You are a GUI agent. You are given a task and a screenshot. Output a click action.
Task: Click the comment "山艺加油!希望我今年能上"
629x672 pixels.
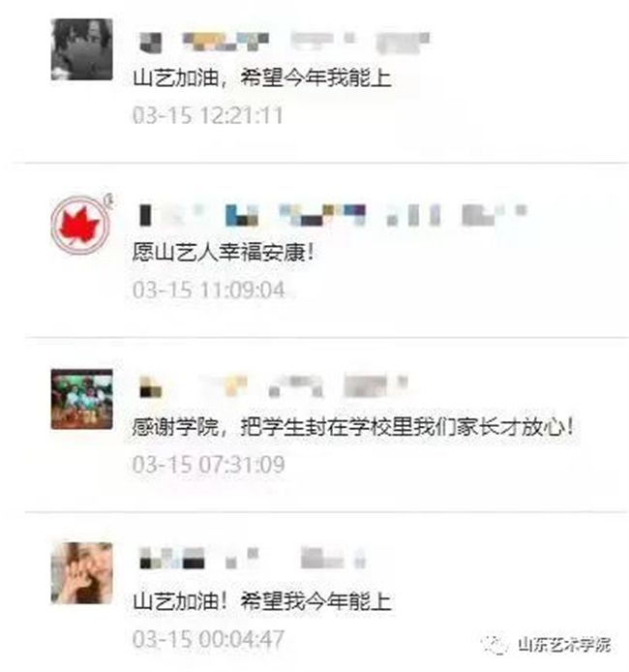[262, 601]
